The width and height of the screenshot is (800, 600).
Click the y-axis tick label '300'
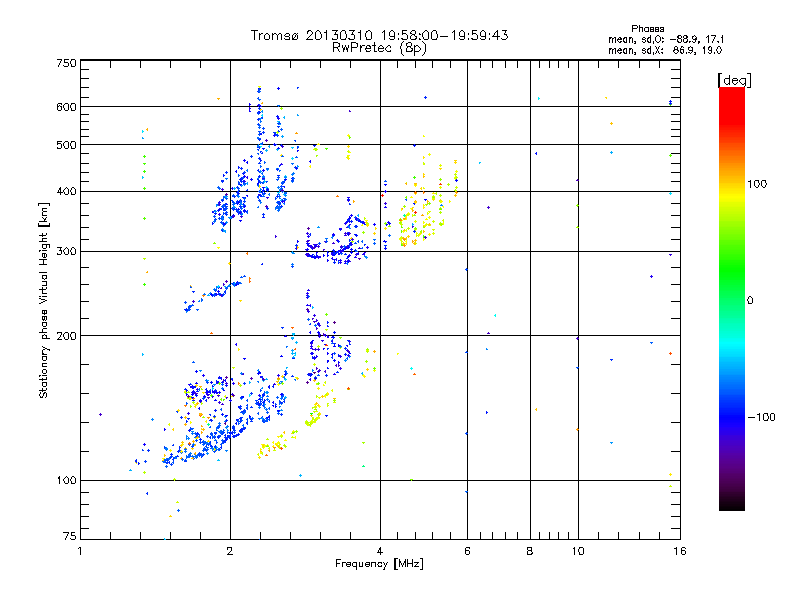point(67,252)
